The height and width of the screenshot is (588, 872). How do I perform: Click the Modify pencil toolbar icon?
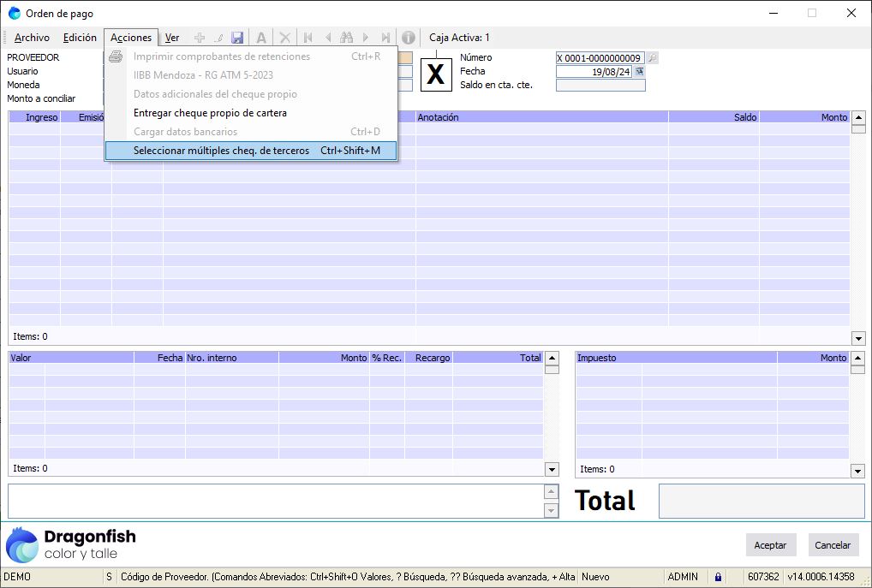[218, 38]
